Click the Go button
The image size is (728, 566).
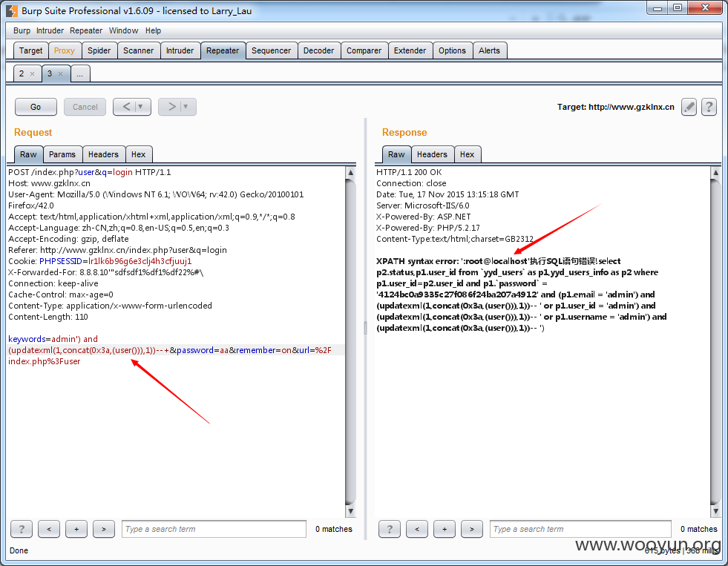point(36,107)
